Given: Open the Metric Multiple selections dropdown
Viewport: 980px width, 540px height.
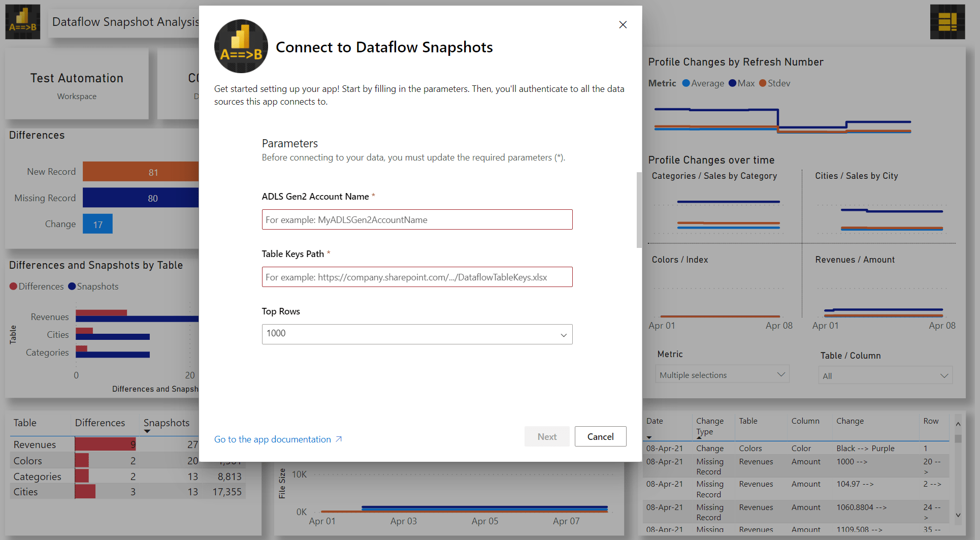Looking at the screenshot, I should point(722,375).
